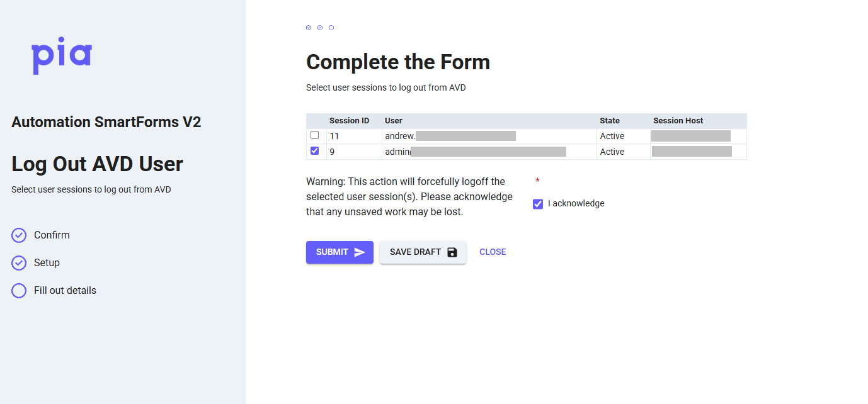Click the andrew user cell in the table
This screenshot has height=404, width=868.
point(399,136)
